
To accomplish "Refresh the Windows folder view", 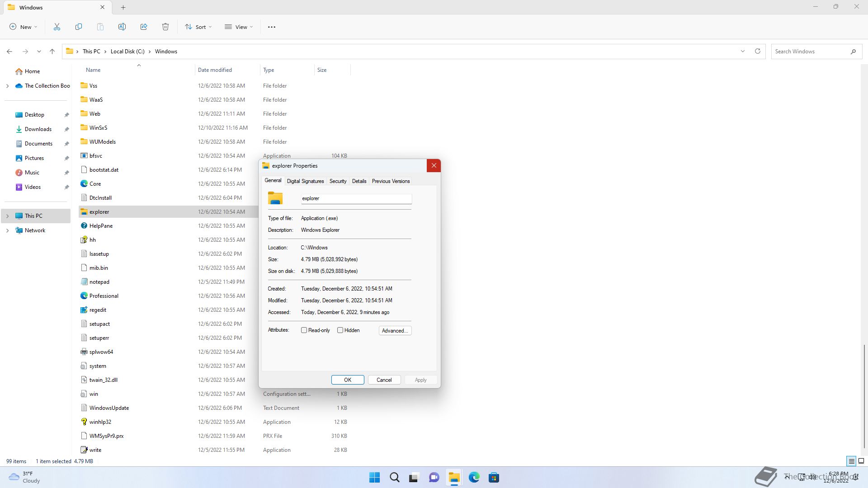I will point(758,51).
